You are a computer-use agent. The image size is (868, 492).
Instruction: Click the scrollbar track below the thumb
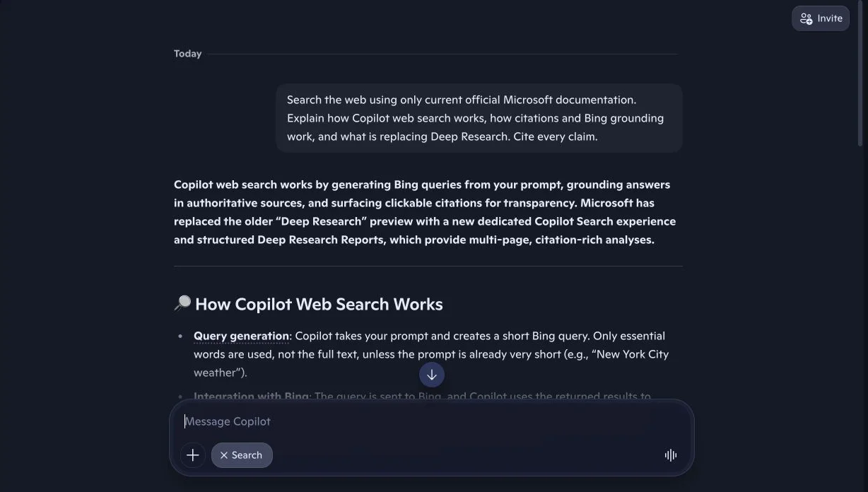point(861,318)
